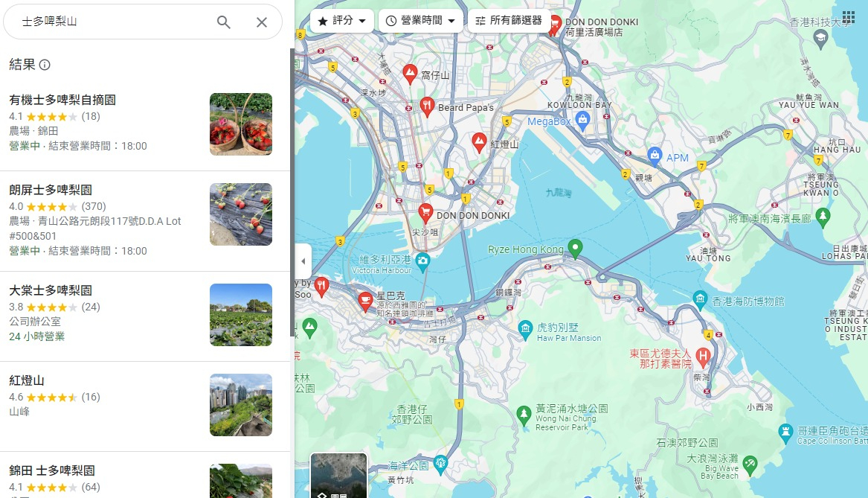The width and height of the screenshot is (868, 498).
Task: Click the results list scrollbar
Action: (x=292, y=192)
